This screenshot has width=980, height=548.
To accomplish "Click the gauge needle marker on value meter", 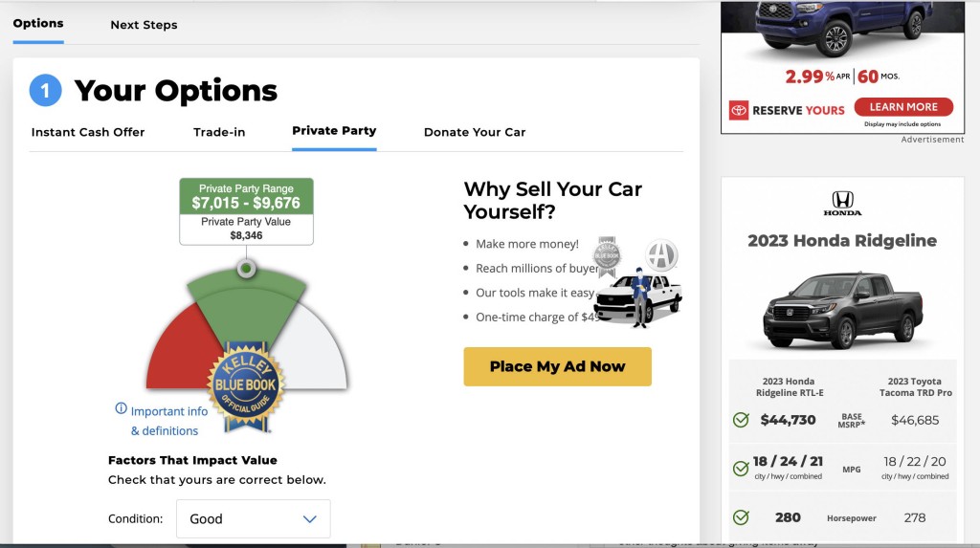I will (x=246, y=269).
